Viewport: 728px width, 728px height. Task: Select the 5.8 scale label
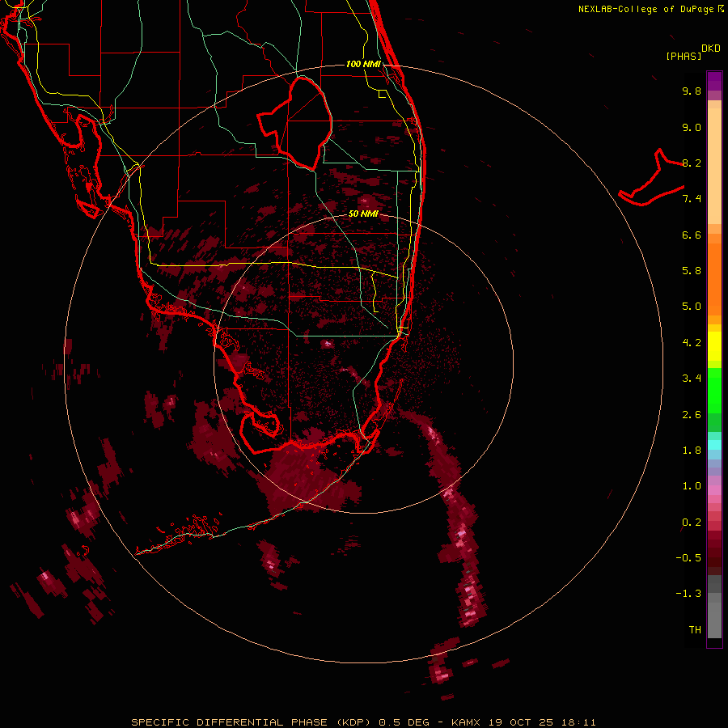(x=692, y=271)
